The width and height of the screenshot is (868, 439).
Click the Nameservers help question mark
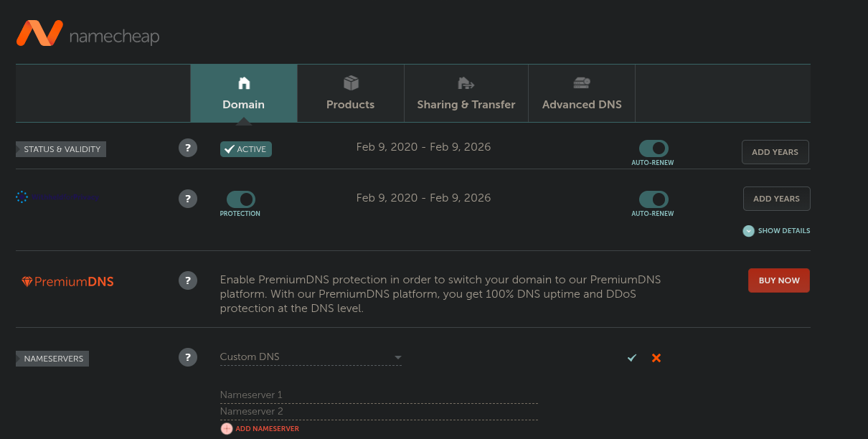[x=188, y=357]
